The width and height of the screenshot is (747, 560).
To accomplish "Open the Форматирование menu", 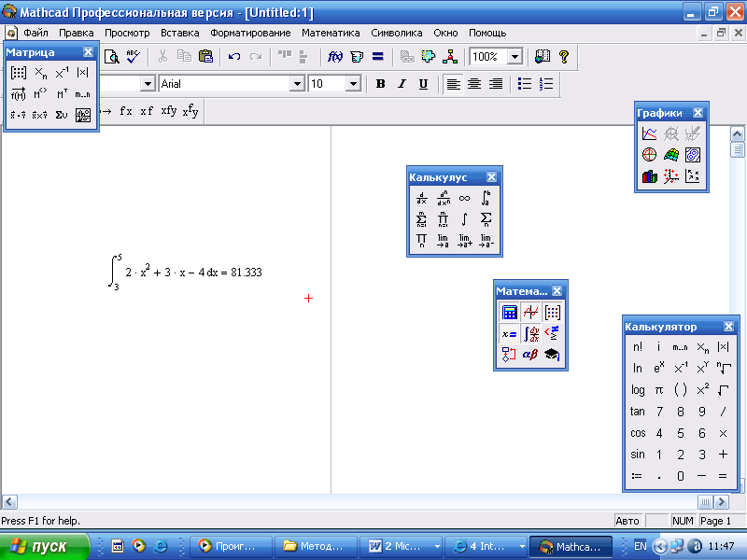I will pyautogui.click(x=250, y=33).
